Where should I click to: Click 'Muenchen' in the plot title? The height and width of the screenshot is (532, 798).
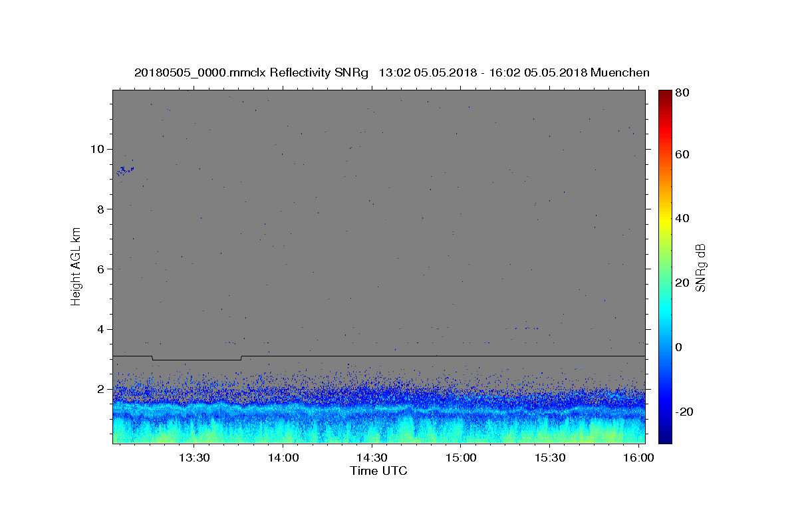pyautogui.click(x=620, y=72)
